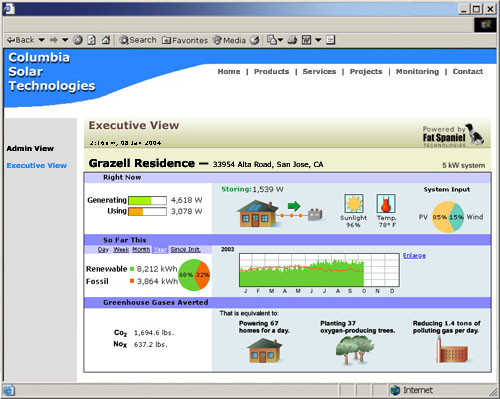This screenshot has width=500, height=399.
Task: Click the house icon in Storing diagram
Action: 257,214
